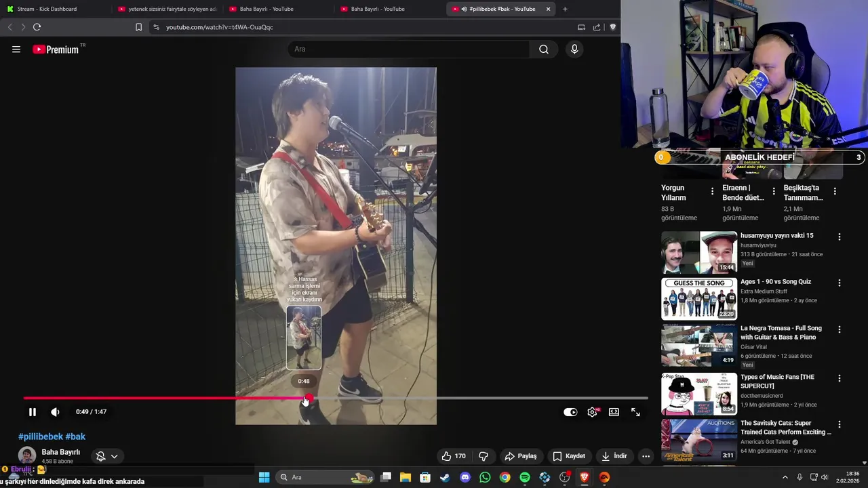This screenshot has width=868, height=488.
Task: Show hidden system tray icons chevron
Action: coord(785,477)
